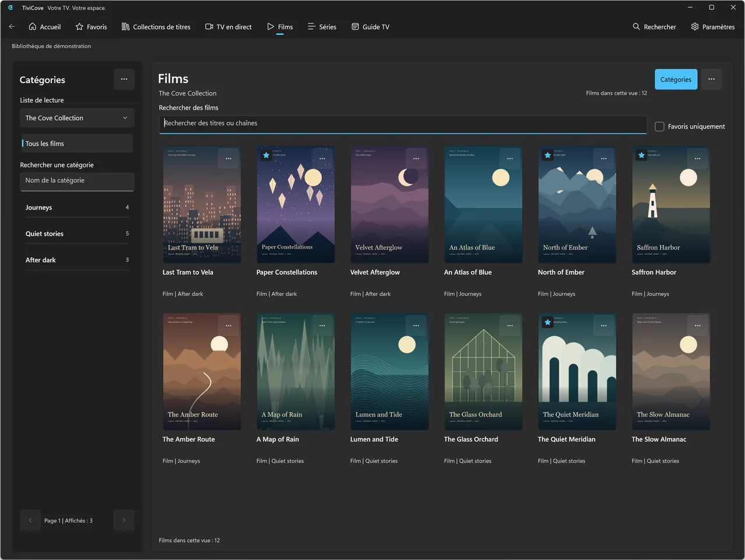Focus the Rechercher des titres ou chaînes field
The height and width of the screenshot is (560, 745).
(403, 123)
